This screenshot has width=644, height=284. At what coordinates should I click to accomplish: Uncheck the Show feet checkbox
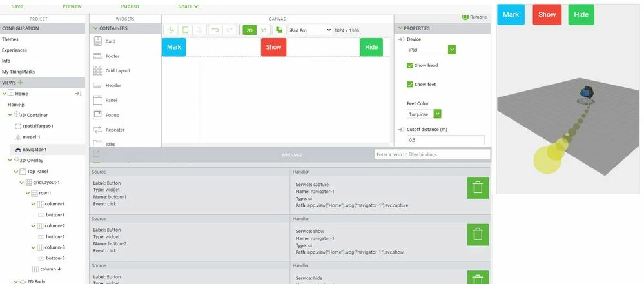410,85
